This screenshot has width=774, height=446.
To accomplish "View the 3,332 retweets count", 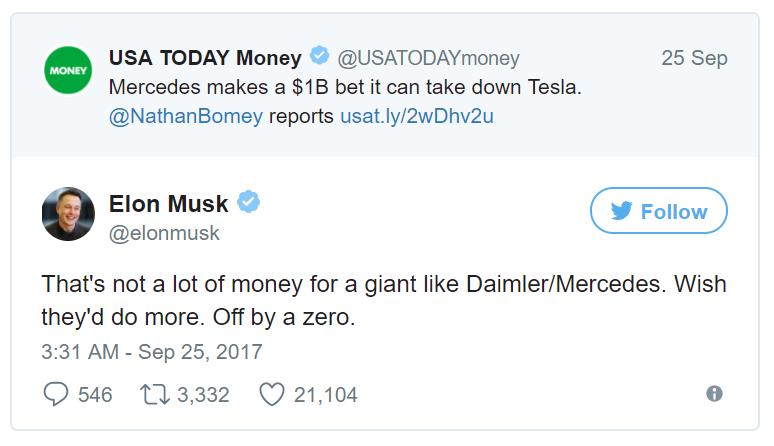I will 203,395.
